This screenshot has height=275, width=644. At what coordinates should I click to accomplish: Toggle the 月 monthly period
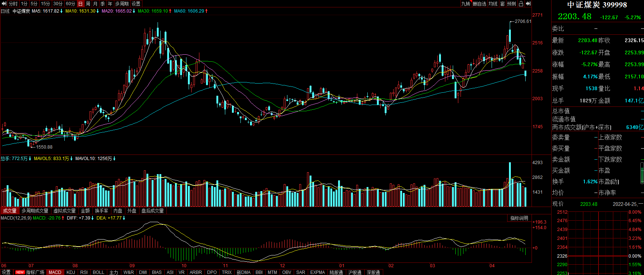coord(95,4)
